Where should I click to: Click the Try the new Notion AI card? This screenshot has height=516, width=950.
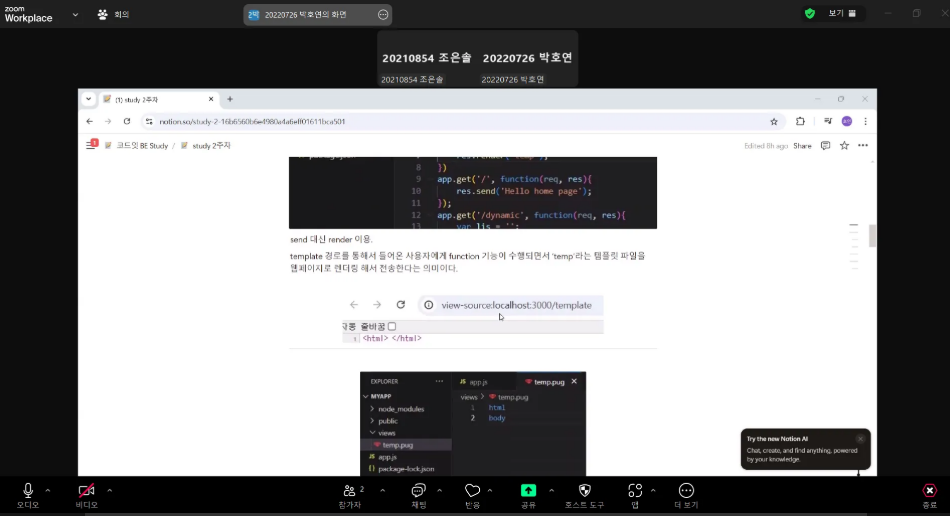point(805,449)
